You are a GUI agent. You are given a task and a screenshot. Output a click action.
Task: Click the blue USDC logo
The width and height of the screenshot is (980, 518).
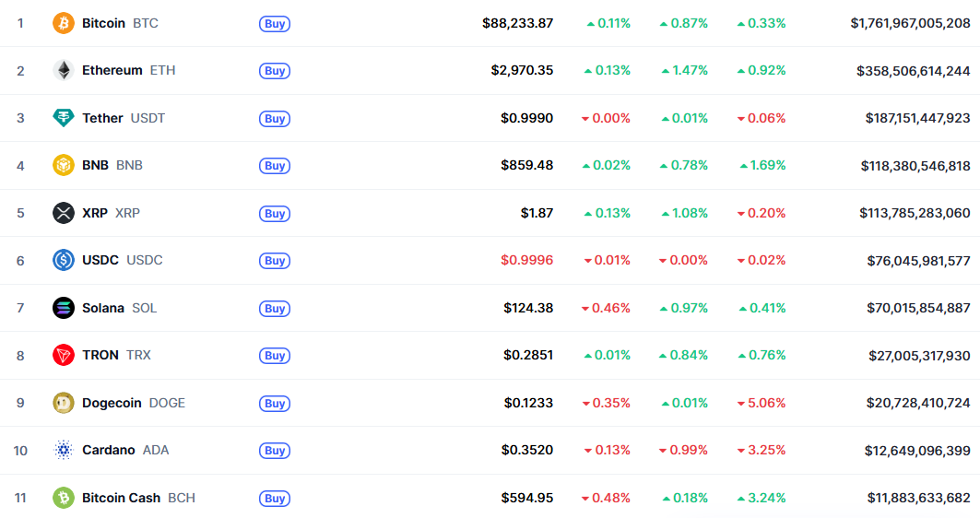[63, 261]
